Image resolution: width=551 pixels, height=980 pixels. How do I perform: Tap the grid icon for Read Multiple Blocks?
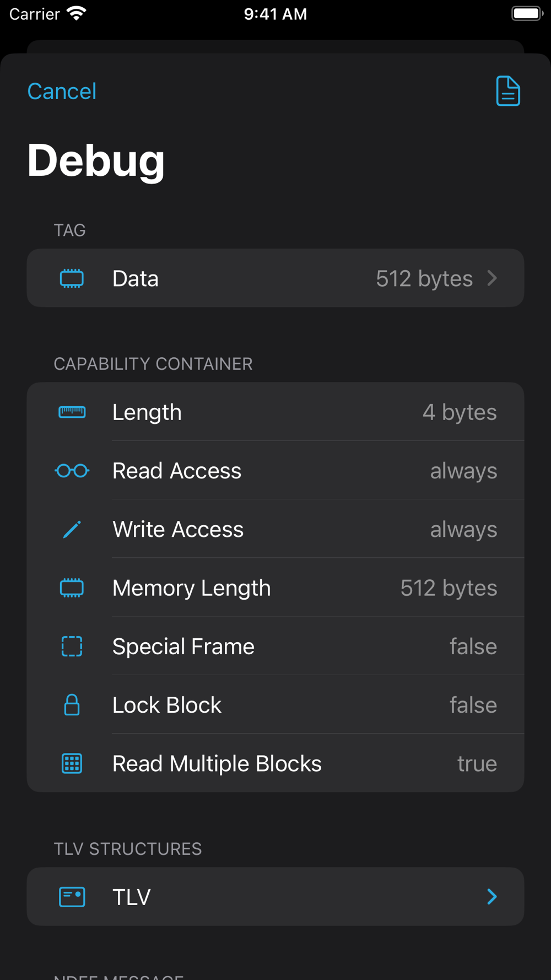[x=72, y=763]
